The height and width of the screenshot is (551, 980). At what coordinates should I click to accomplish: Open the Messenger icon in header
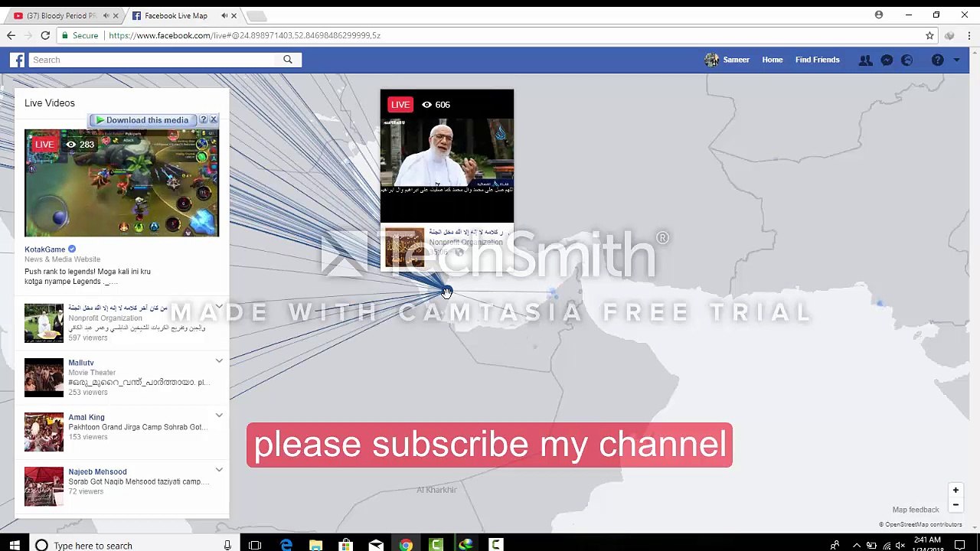(887, 60)
